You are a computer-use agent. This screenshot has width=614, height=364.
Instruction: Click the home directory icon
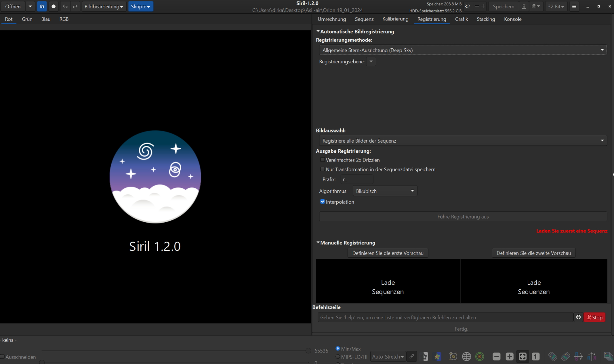pyautogui.click(x=42, y=6)
